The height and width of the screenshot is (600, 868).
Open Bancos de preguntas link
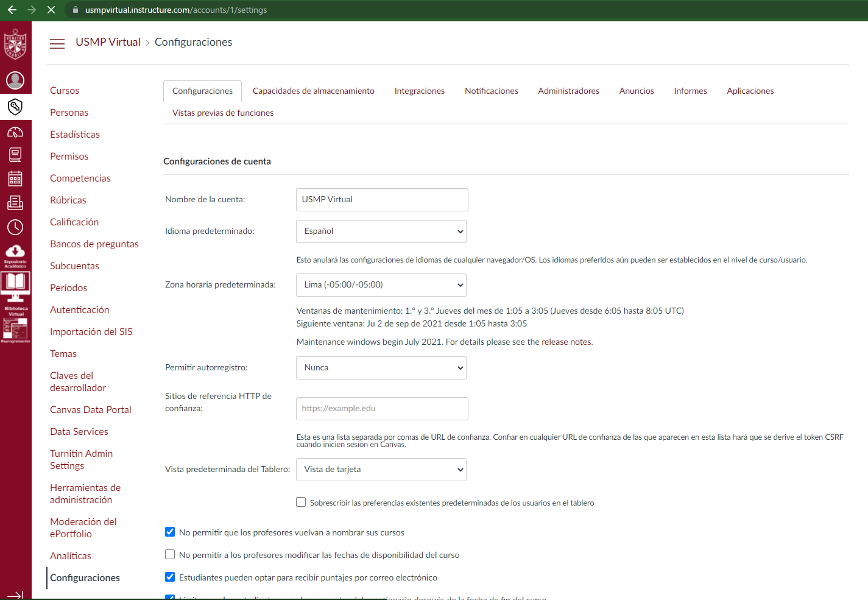(x=94, y=244)
